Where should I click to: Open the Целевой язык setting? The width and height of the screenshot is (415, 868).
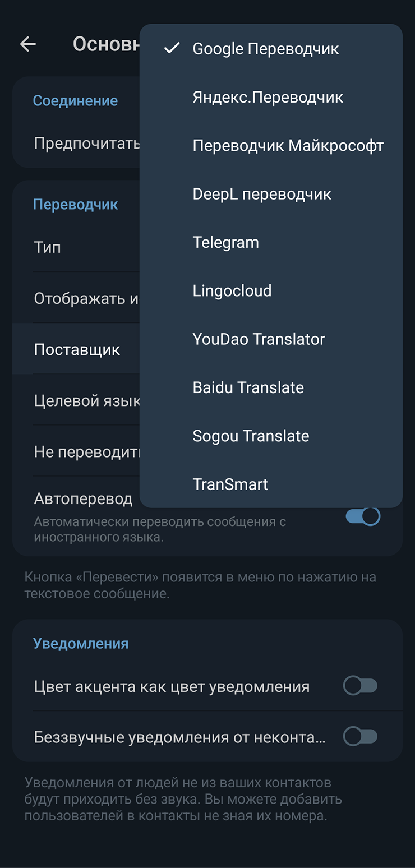(x=86, y=401)
